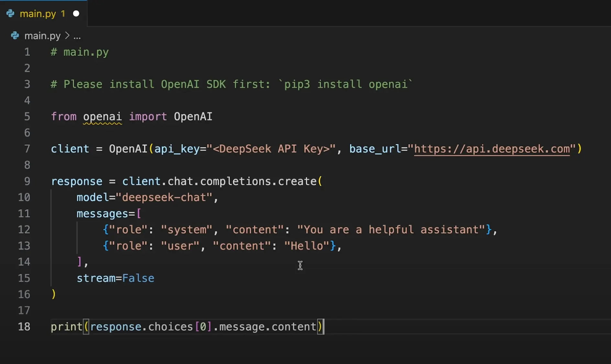Image resolution: width=611 pixels, height=364 pixels.
Task: Click the '<DeepSeek API Key>' string
Action: click(274, 149)
